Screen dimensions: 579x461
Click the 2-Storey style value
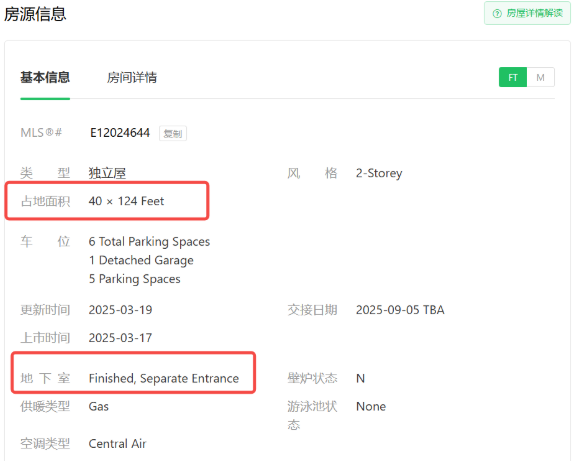coord(379,173)
